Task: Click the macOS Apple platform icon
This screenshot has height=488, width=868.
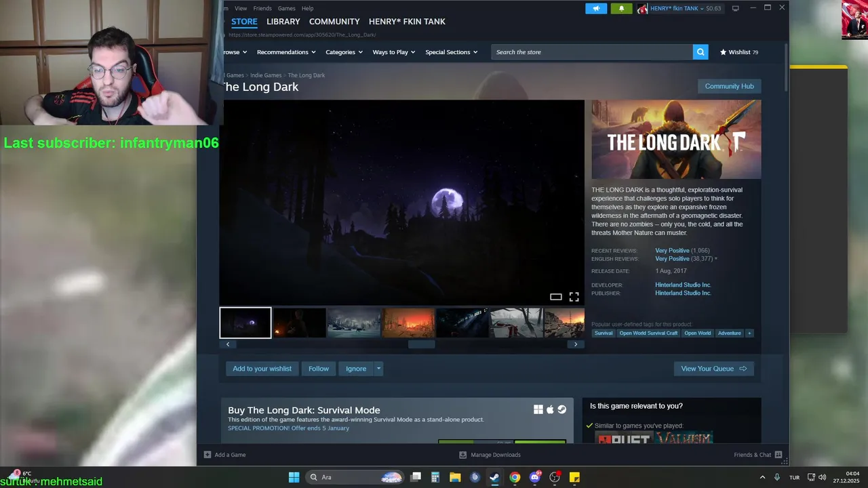Action: (551, 409)
